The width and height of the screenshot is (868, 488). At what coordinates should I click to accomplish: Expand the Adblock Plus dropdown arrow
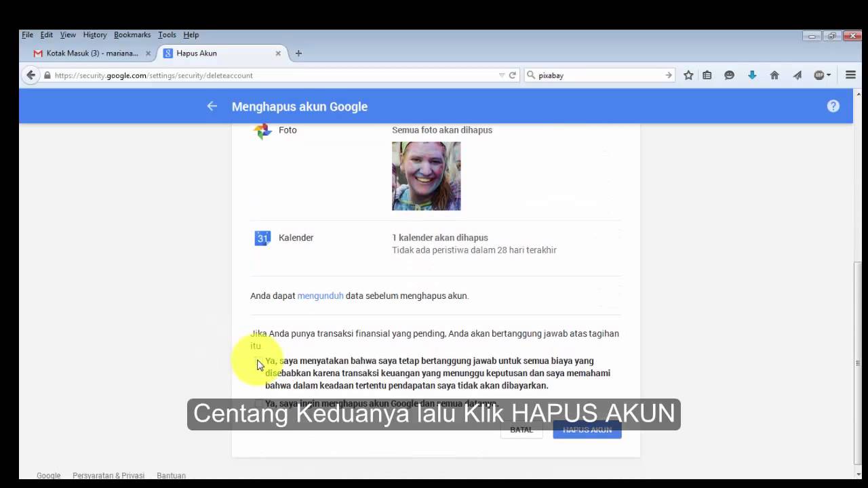click(829, 75)
